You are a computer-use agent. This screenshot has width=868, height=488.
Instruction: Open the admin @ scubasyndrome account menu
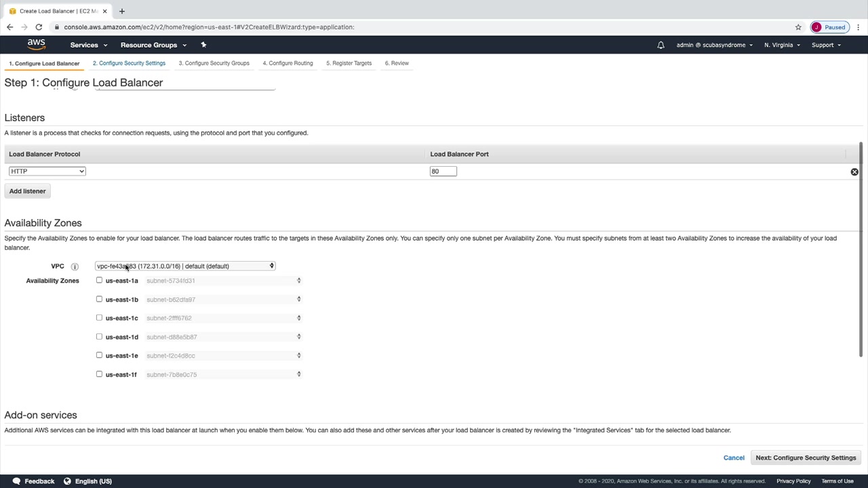point(715,45)
